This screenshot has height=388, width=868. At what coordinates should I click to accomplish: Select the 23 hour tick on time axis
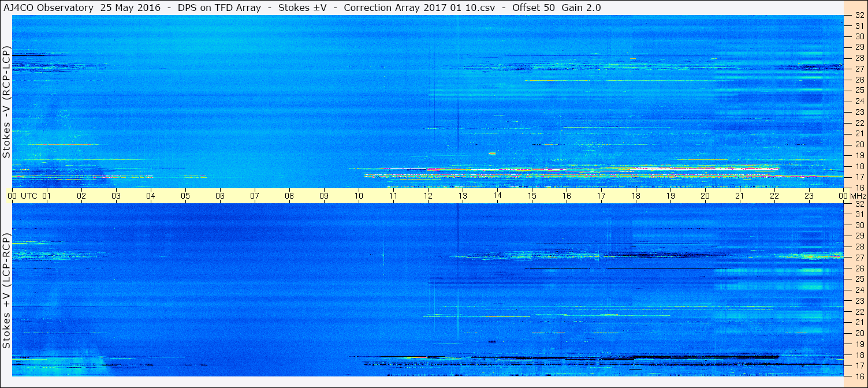tap(809, 196)
